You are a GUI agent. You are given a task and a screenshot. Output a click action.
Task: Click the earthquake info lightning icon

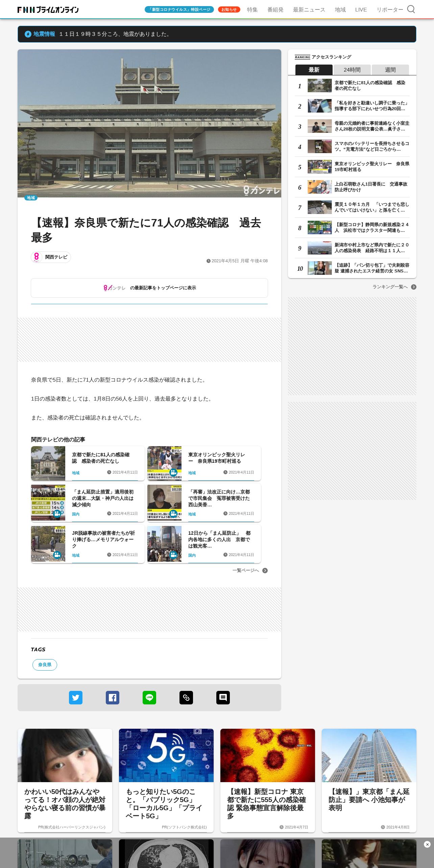(28, 34)
